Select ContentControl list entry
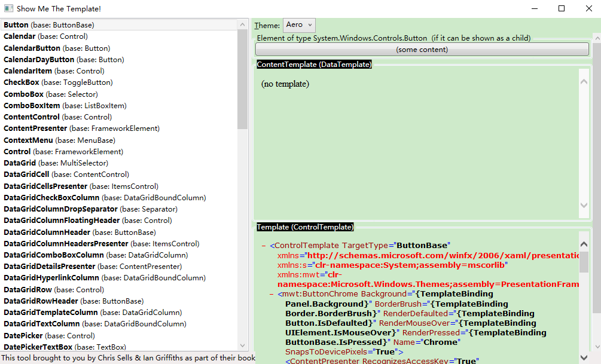601x364 pixels. point(119,117)
